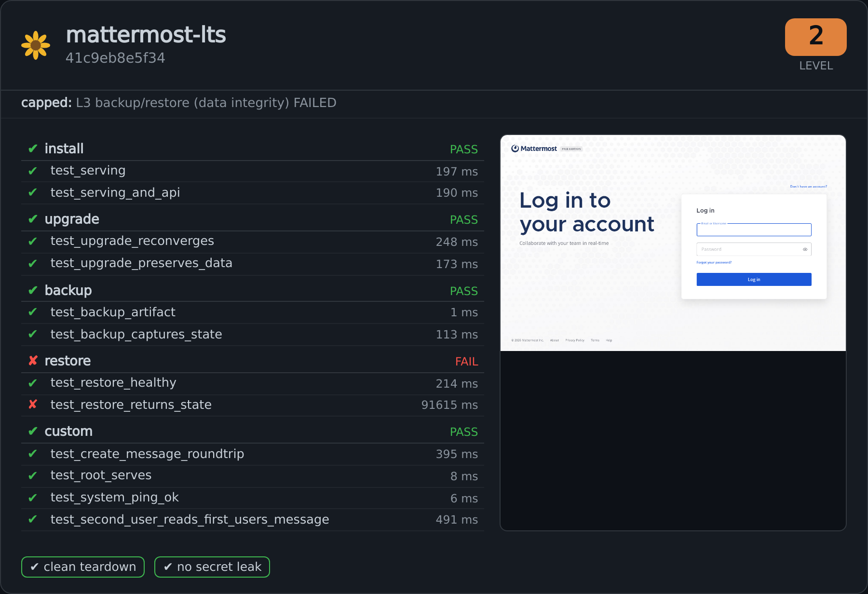Click the green checkmark beside install

[x=33, y=148]
